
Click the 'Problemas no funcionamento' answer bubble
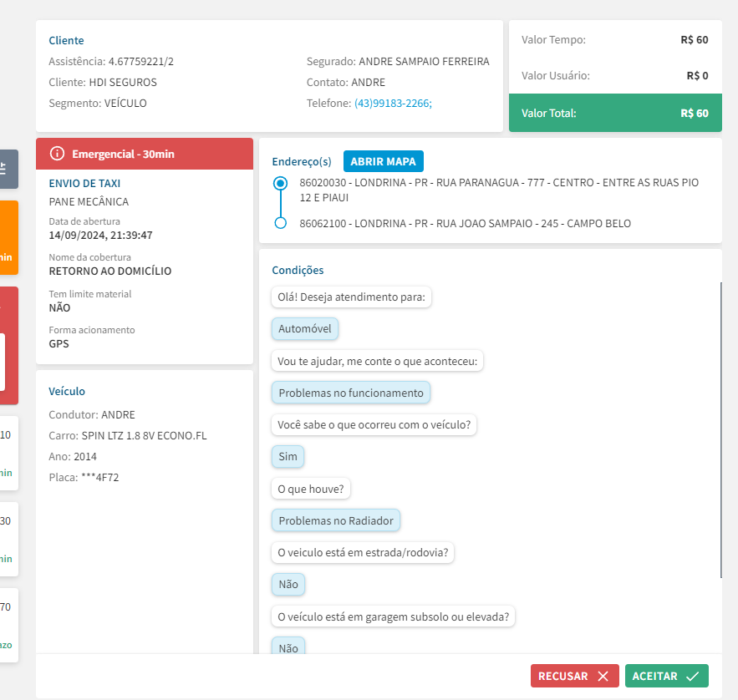pyautogui.click(x=351, y=393)
